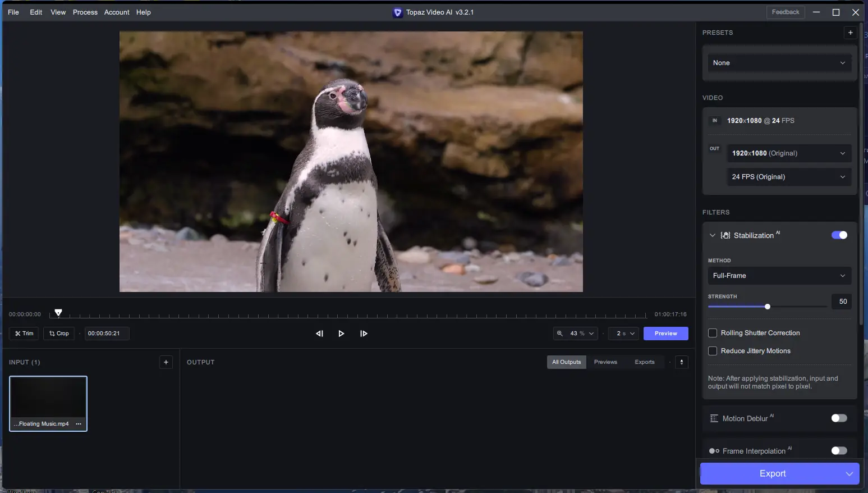Image resolution: width=868 pixels, height=493 pixels.
Task: Open the Floating Music.mp4 options menu
Action: tap(79, 424)
